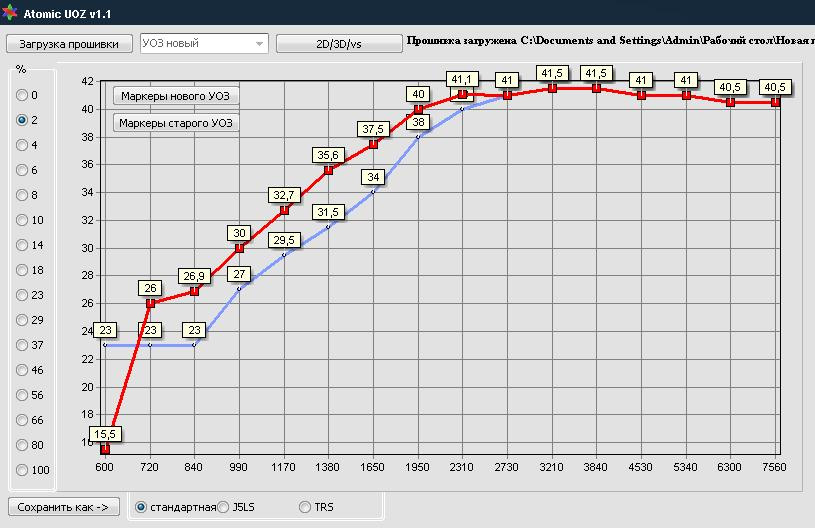Select the 46 % radio button

click(22, 370)
